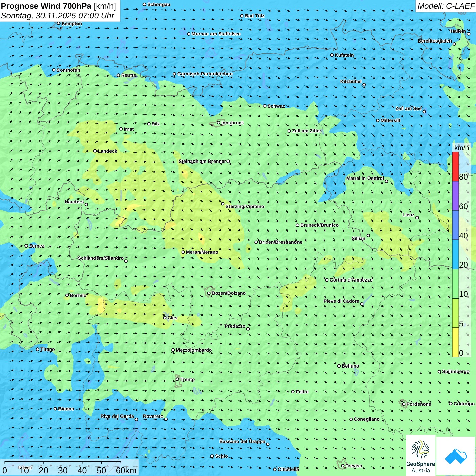Click the Innsbruck city marker

219,123
